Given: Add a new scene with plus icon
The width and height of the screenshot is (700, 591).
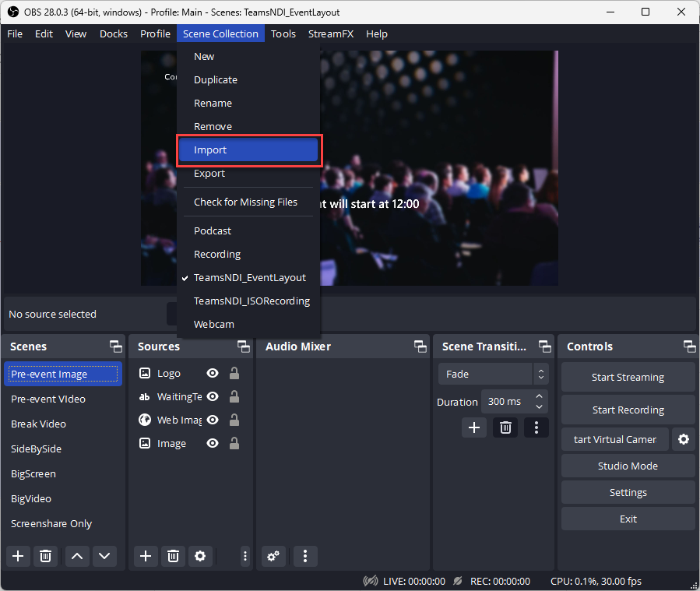Looking at the screenshot, I should [19, 556].
